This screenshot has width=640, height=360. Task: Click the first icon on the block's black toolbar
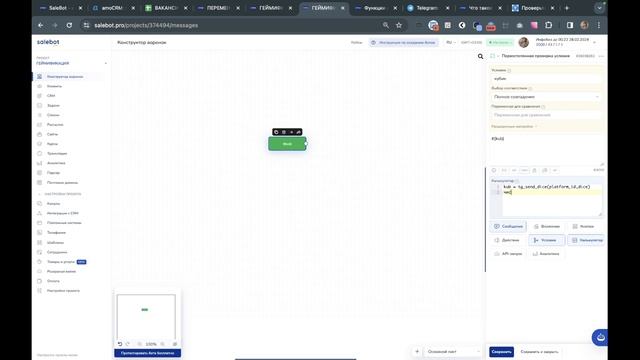[276, 132]
